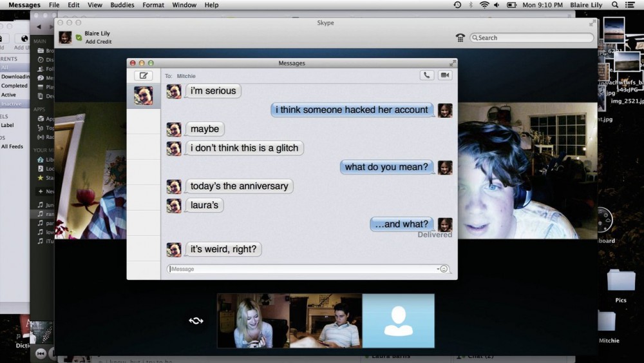
Task: Open the Window menu
Action: [x=184, y=5]
